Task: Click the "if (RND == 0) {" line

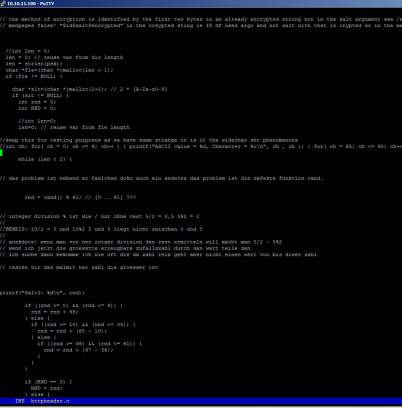Action: click(48, 382)
